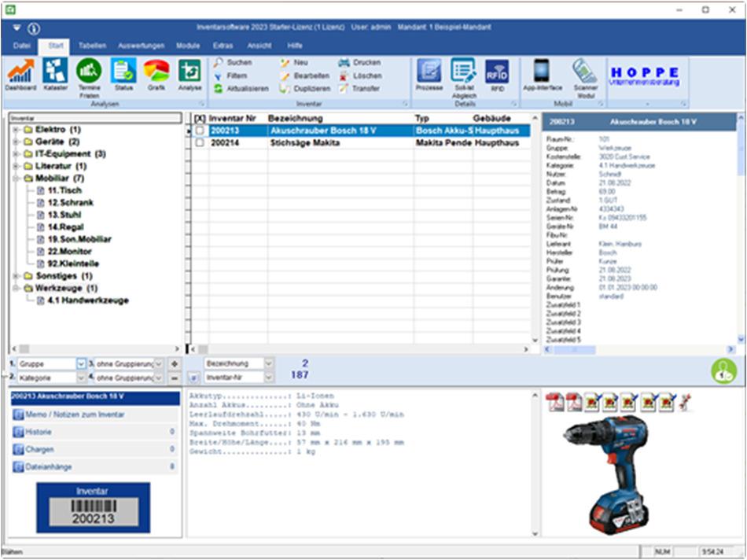This screenshot has width=747, height=560.
Task: Open the Status analysis
Action: point(123,75)
